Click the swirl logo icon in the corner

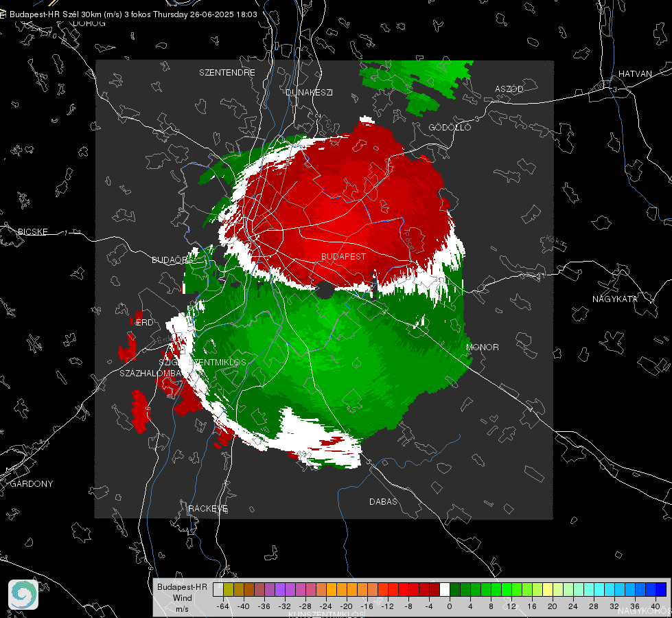[23, 595]
